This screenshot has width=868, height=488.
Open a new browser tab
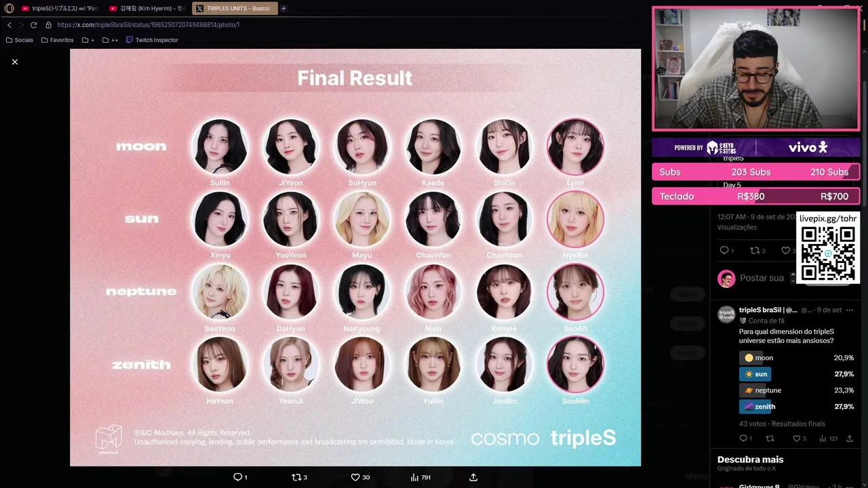283,8
